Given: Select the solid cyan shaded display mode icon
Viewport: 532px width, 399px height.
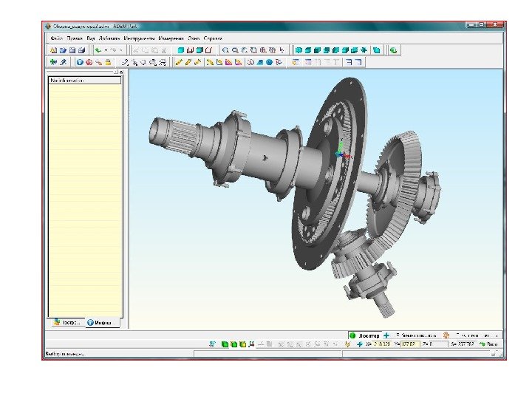Looking at the screenshot, I should pyautogui.click(x=181, y=50).
